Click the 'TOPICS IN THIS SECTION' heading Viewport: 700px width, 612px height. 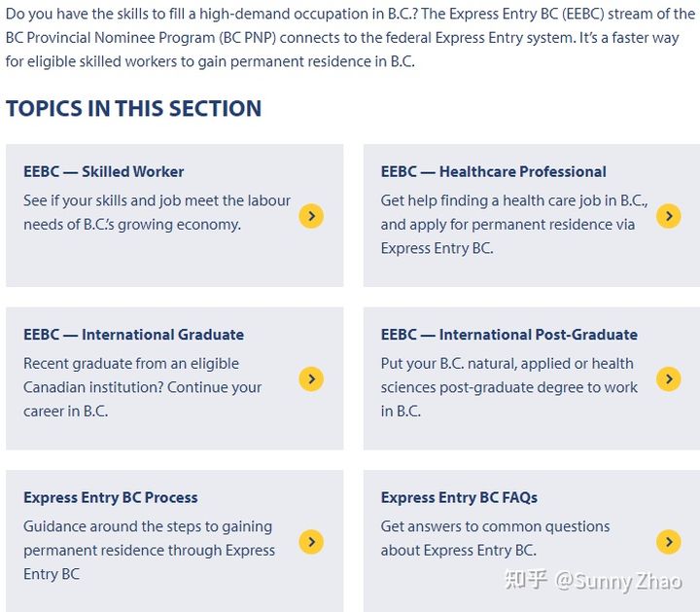coord(134,108)
